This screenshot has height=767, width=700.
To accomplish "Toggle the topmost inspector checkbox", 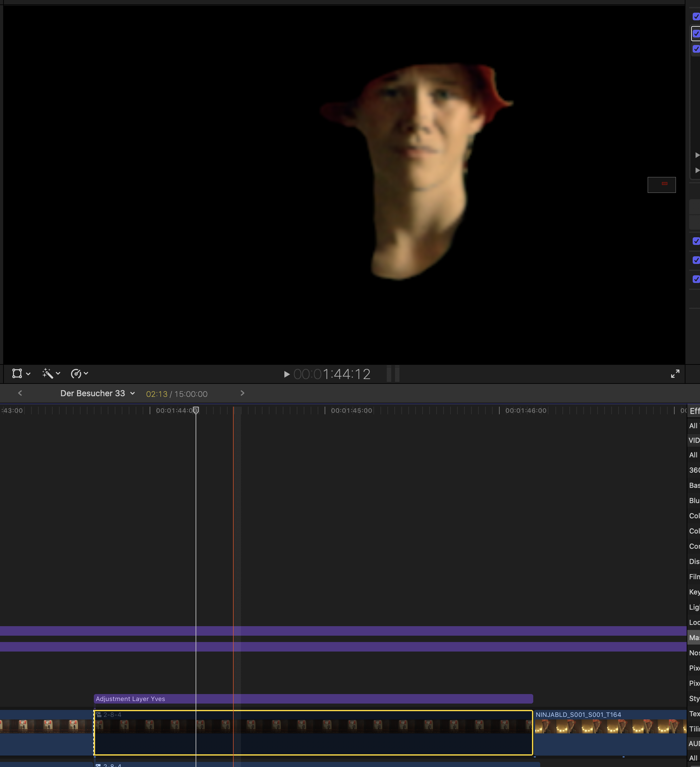I will click(696, 16).
